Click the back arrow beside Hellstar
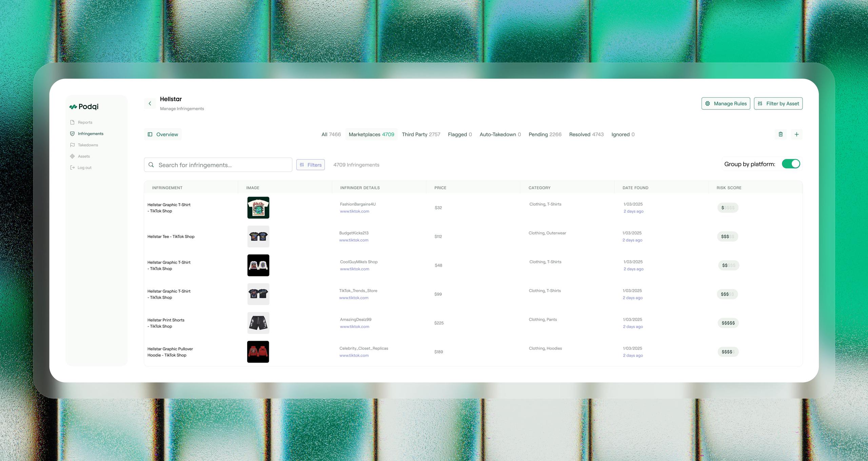 click(150, 104)
